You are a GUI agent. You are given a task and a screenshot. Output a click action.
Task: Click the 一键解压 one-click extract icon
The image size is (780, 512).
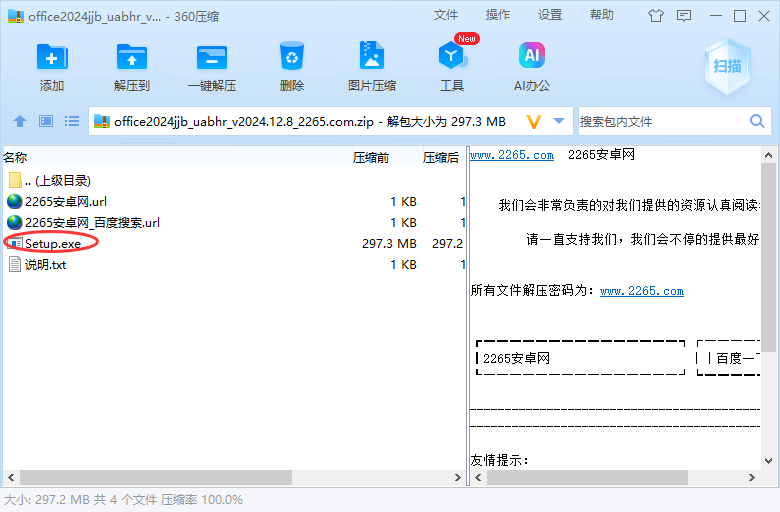tap(212, 57)
